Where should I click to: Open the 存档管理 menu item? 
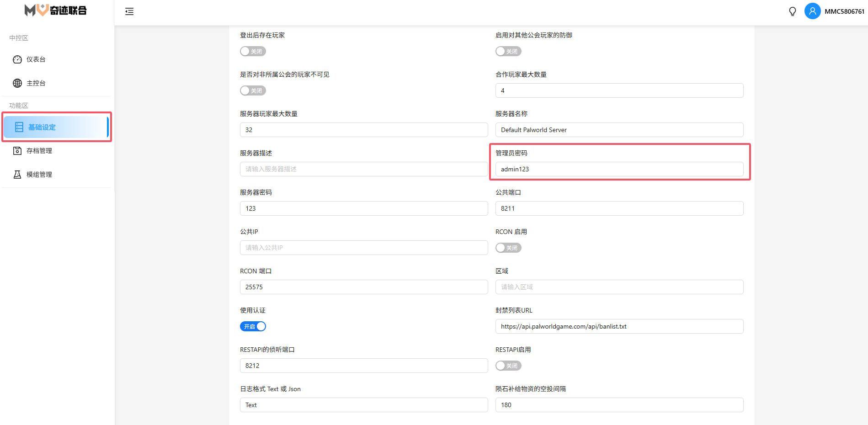tap(39, 151)
